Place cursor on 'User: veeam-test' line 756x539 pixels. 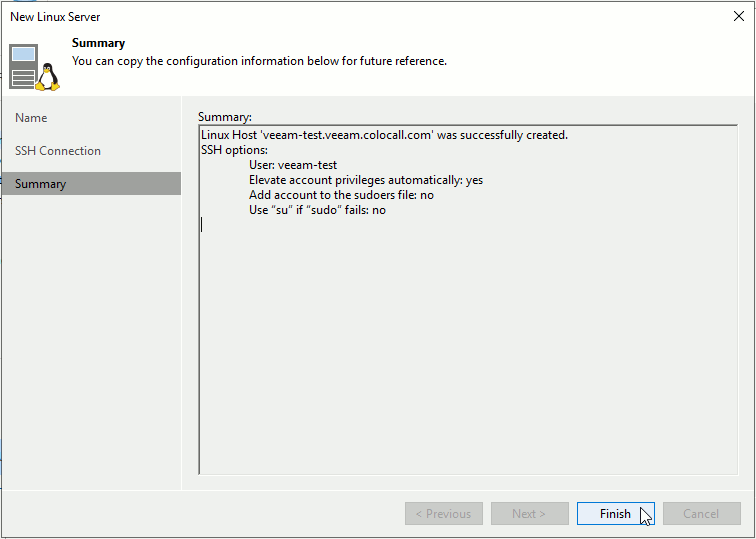(x=293, y=165)
